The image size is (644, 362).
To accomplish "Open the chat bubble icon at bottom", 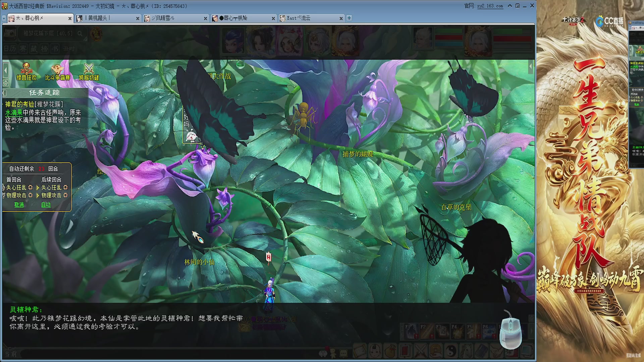I will 343,353.
